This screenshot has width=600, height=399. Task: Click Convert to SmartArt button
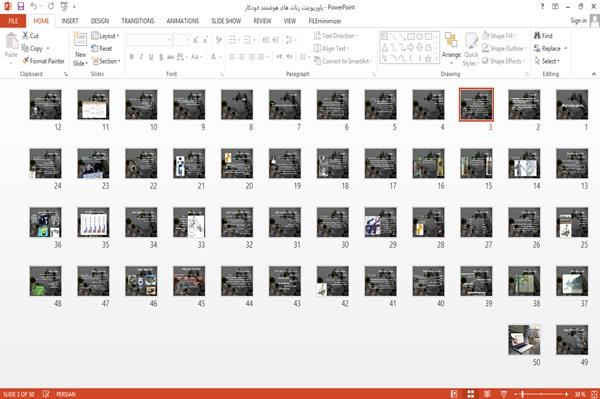343,61
